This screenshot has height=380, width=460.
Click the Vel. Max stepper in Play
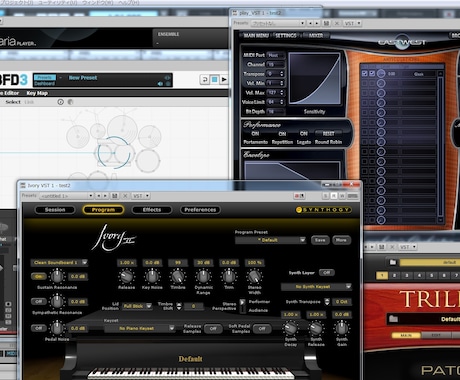[282, 92]
